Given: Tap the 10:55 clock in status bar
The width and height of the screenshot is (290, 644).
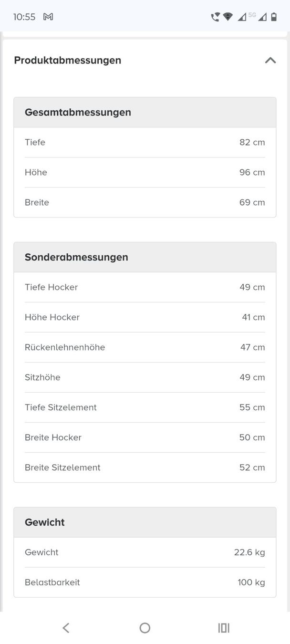Looking at the screenshot, I should (24, 17).
